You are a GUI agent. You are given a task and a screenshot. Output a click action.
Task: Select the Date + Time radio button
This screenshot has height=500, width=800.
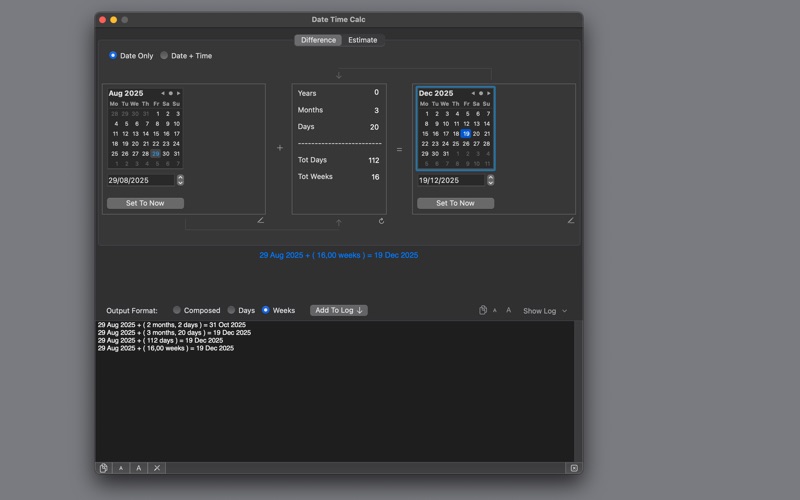click(164, 55)
